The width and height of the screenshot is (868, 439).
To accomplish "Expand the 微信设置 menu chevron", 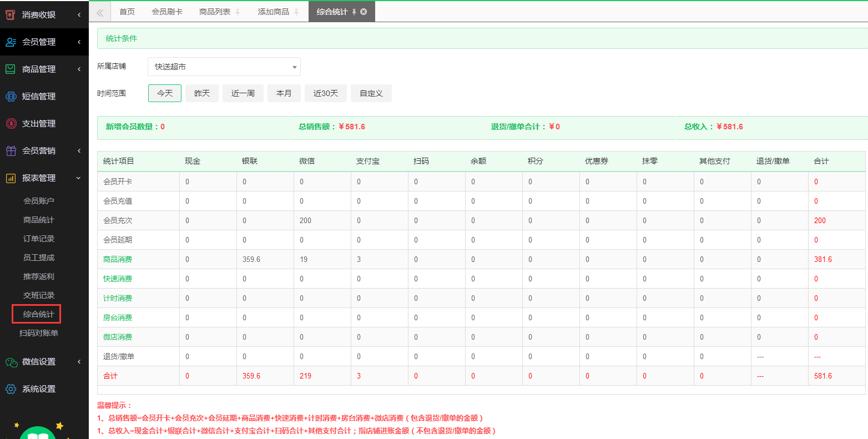I will point(79,362).
